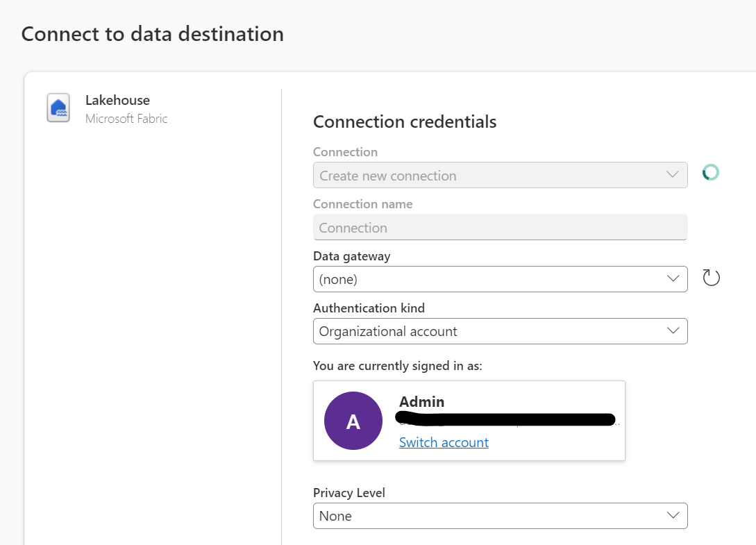Viewport: 756px width, 545px height.
Task: Select the Lakehouse destination entry
Action: [108, 108]
